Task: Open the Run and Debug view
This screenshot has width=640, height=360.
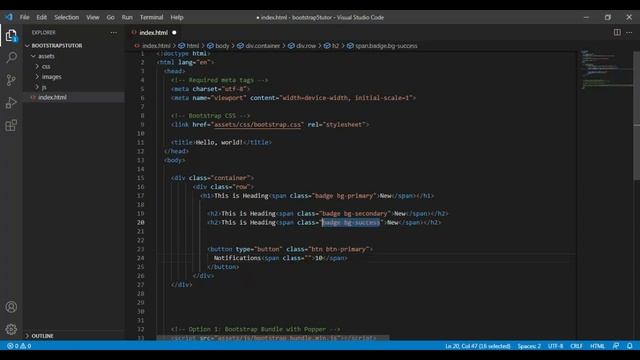Action: 11,102
